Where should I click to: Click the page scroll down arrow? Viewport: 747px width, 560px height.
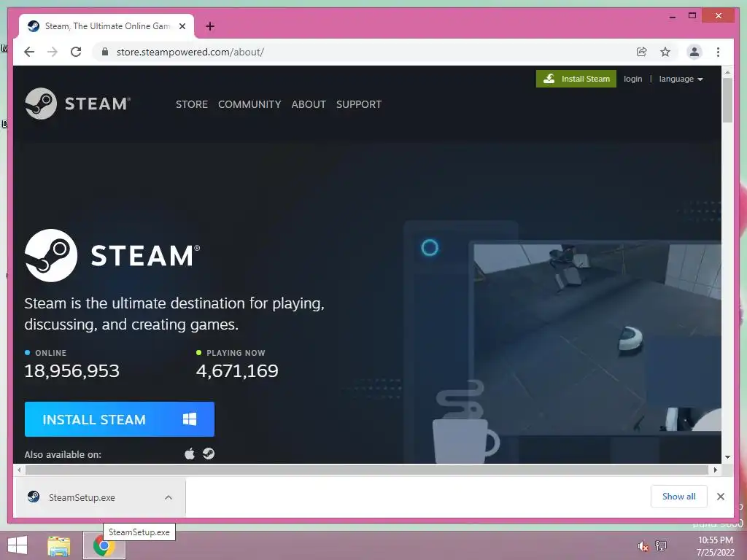[727, 457]
